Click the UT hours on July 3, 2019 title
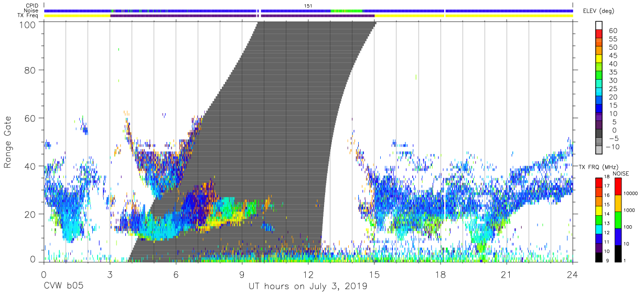 pos(308,287)
